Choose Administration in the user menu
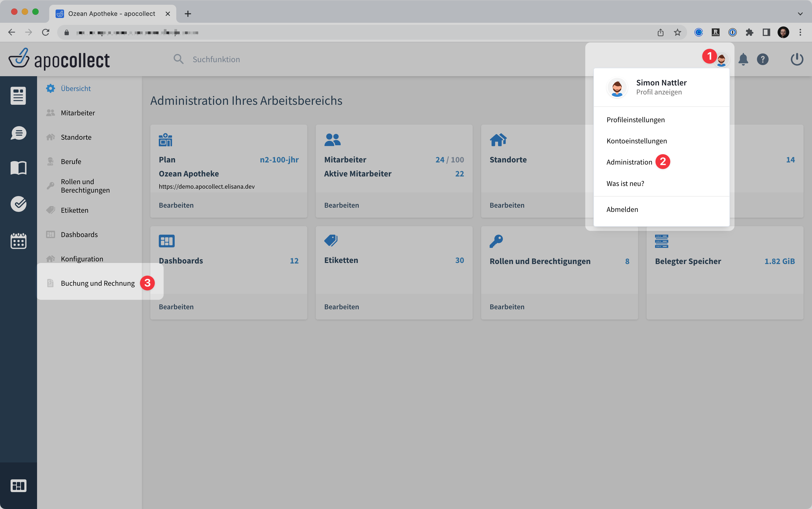Viewport: 812px width, 509px height. click(629, 162)
